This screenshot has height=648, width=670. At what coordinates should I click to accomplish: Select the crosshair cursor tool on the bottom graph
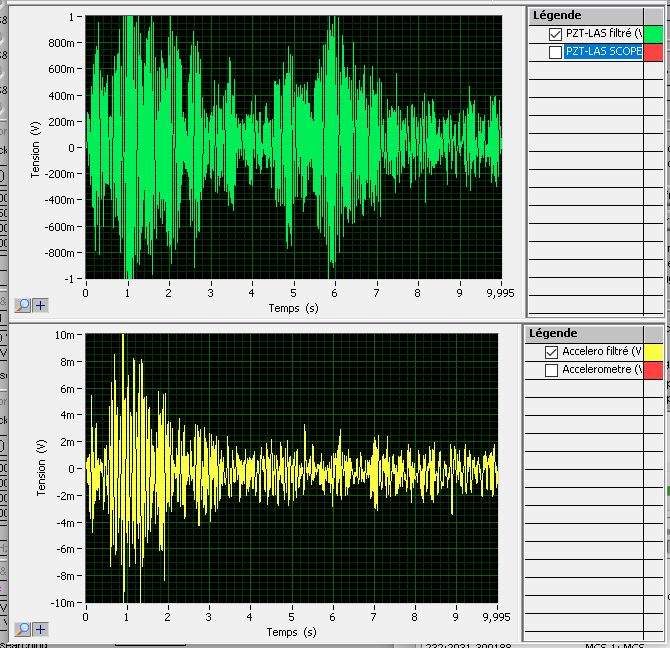40,629
